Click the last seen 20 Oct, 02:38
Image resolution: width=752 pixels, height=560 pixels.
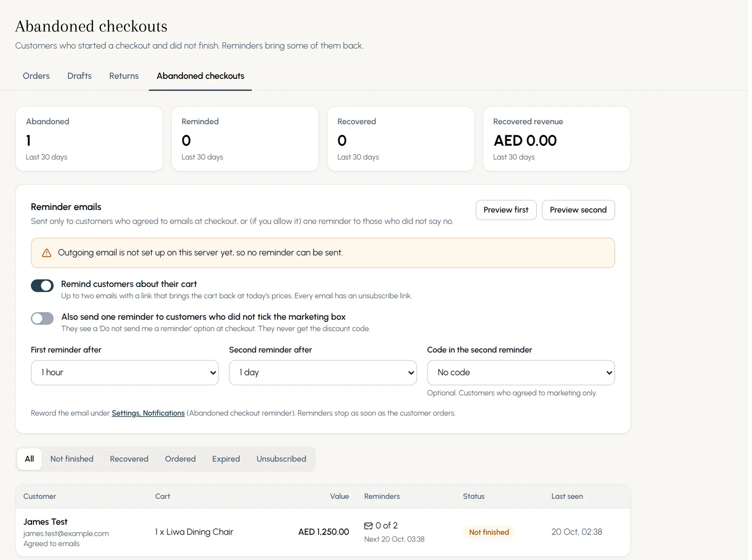coord(577,532)
